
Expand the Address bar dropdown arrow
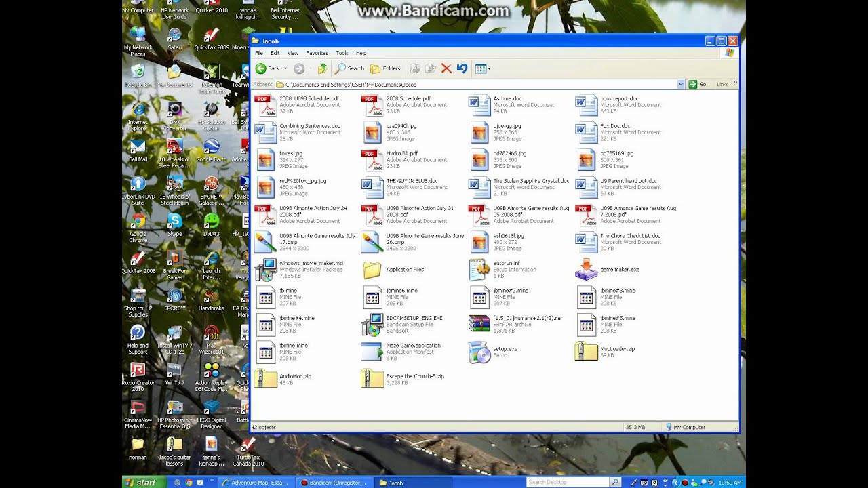[x=681, y=85]
